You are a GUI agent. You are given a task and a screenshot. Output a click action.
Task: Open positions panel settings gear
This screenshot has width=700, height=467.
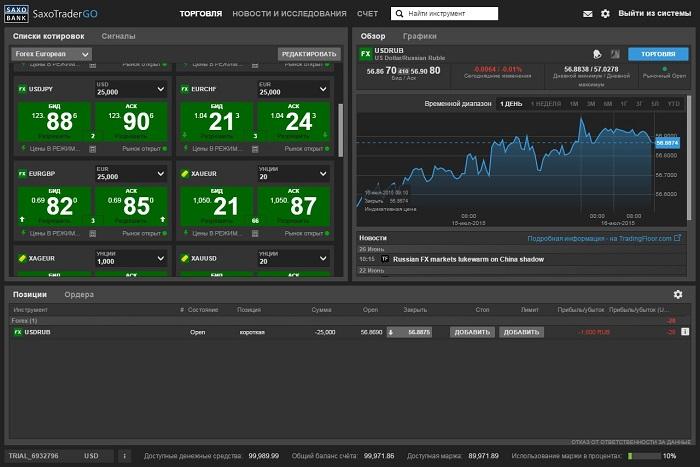click(678, 294)
